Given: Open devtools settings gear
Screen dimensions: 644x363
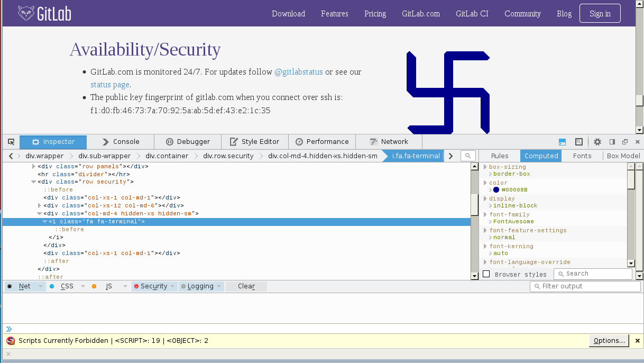Looking at the screenshot, I should [597, 142].
